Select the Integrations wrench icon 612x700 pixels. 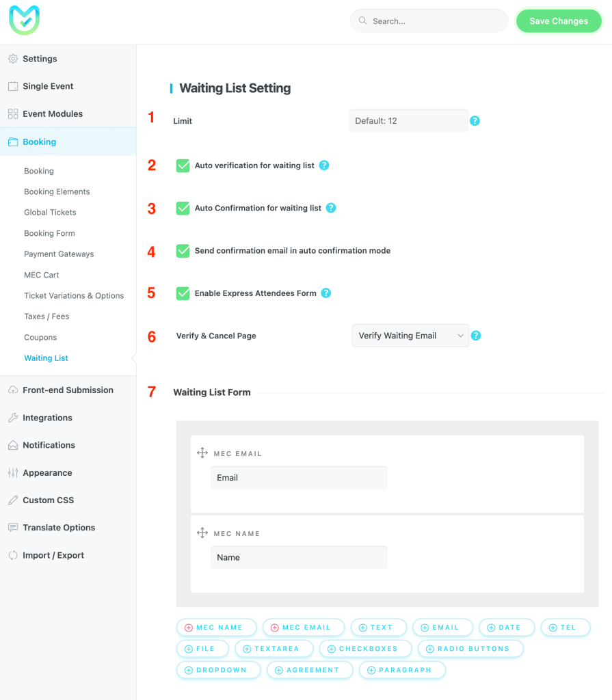click(12, 418)
